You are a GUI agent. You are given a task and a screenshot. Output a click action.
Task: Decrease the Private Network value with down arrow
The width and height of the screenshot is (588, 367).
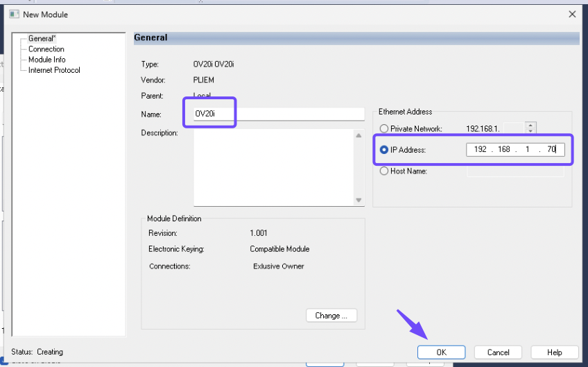(x=531, y=131)
